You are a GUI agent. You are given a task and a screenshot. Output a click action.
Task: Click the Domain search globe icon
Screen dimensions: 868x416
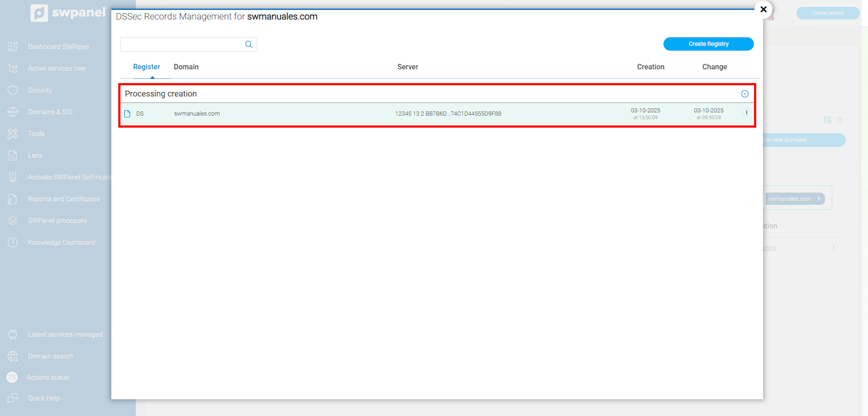(13, 356)
